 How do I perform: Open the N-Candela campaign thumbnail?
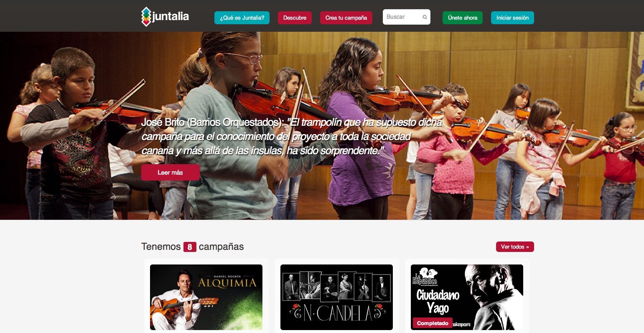(336, 297)
